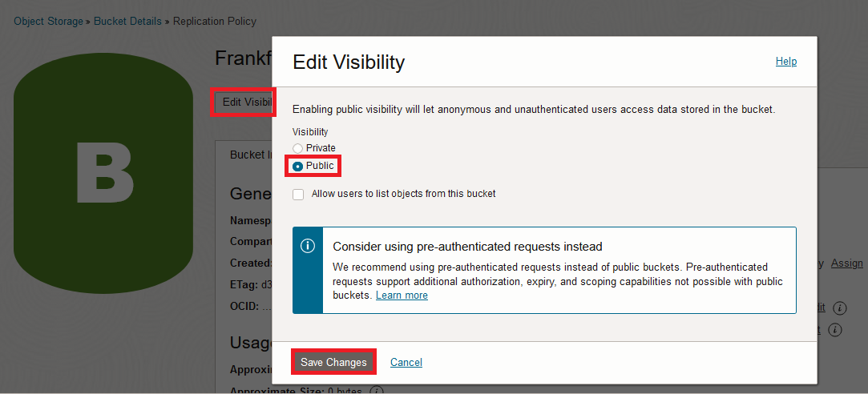Click the info icon in the pre-authenticated requests notice

click(308, 246)
